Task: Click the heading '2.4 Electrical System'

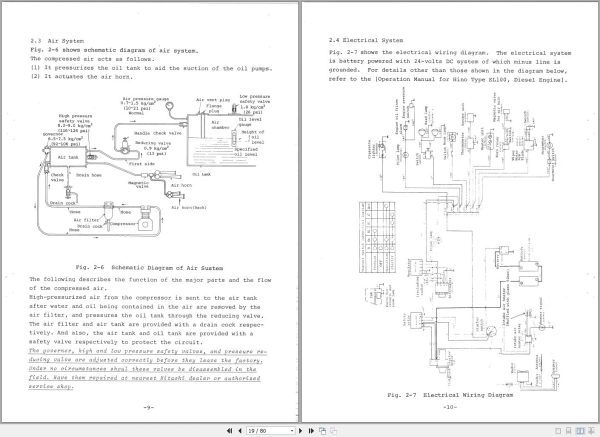Action: point(366,40)
